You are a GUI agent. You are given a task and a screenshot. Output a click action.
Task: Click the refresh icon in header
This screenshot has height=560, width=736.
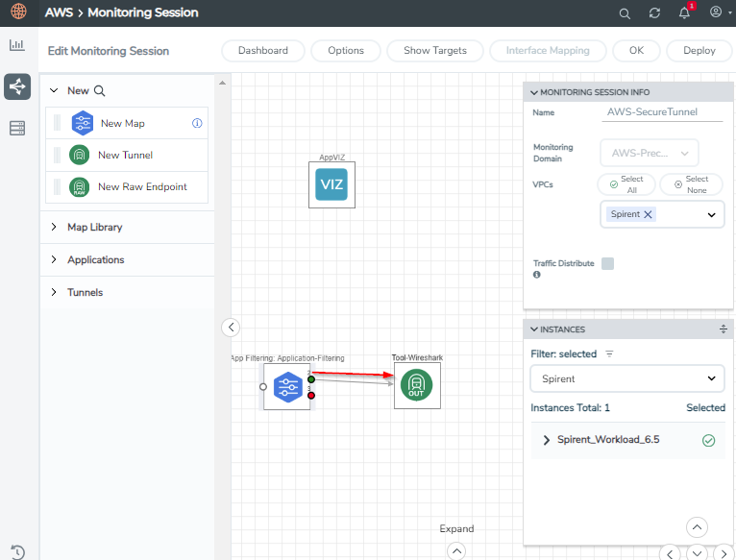[654, 13]
